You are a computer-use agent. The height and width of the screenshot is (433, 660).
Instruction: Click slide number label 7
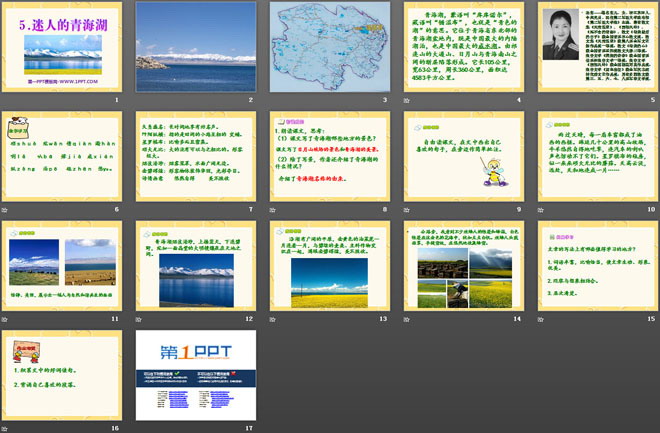[251, 209]
